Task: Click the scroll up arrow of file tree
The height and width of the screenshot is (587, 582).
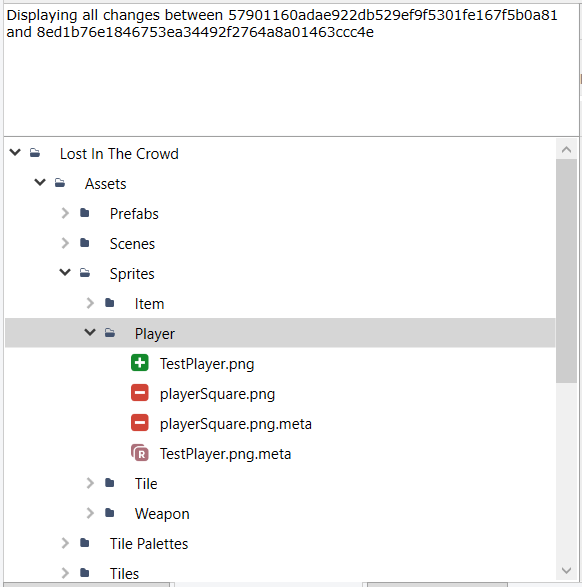Action: point(566,150)
